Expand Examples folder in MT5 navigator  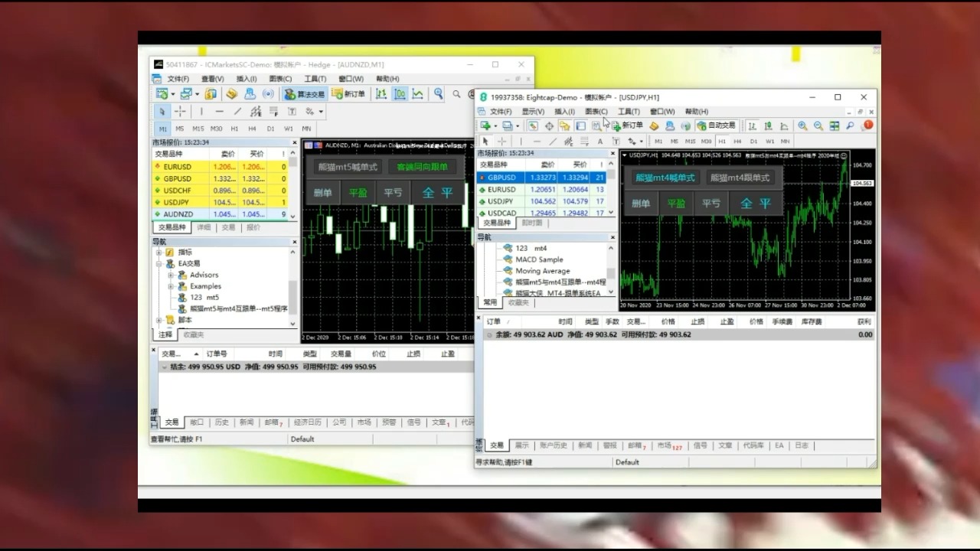tap(171, 286)
